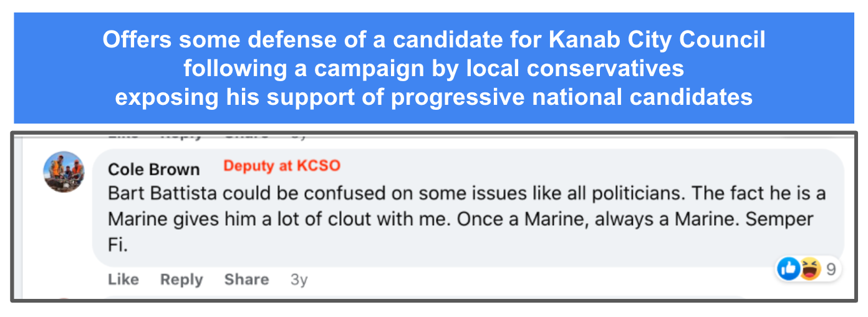Click the laughing face reaction icon
This screenshot has width=868, height=317.
tap(809, 270)
